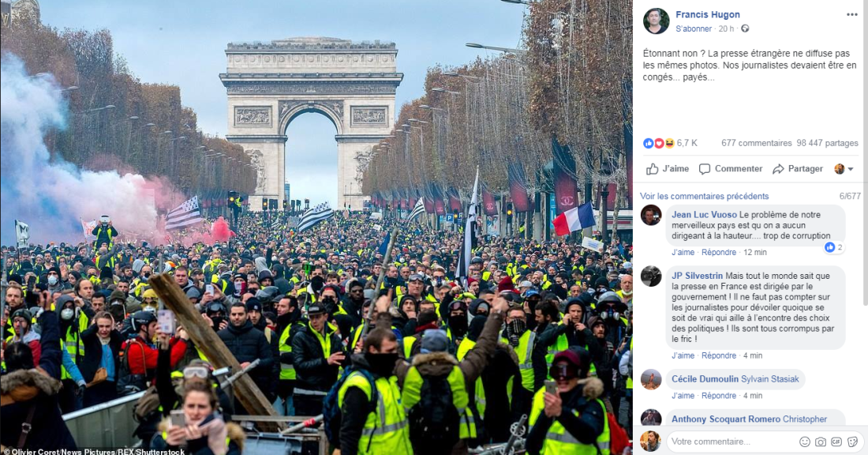868x455 pixels.
Task: Show the 98 447 partages list
Action: (827, 143)
